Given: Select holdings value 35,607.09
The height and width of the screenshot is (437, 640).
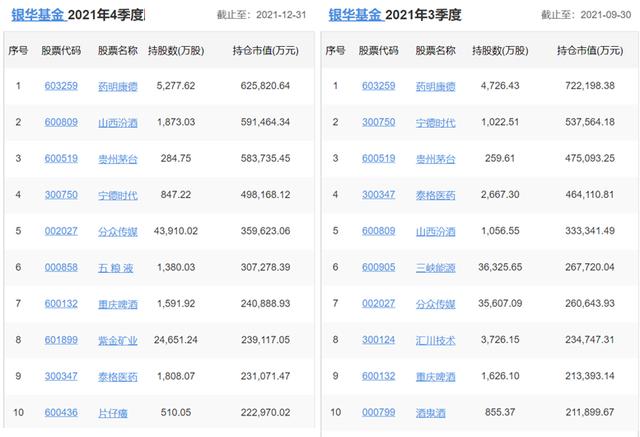Looking at the screenshot, I should pyautogui.click(x=500, y=304).
